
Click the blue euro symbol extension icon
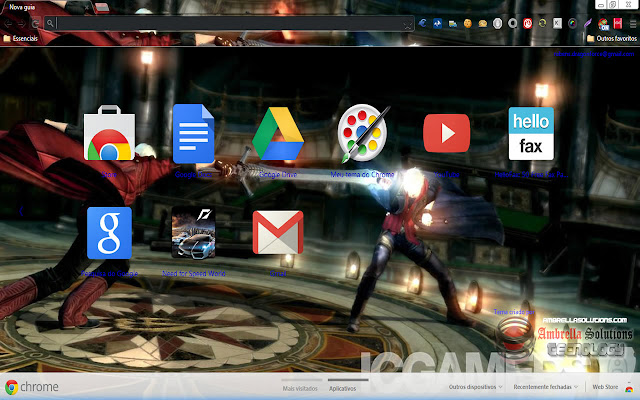point(422,23)
